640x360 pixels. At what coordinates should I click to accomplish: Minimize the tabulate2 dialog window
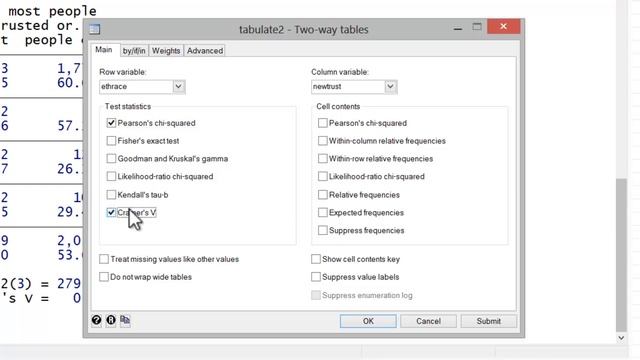pos(458,28)
